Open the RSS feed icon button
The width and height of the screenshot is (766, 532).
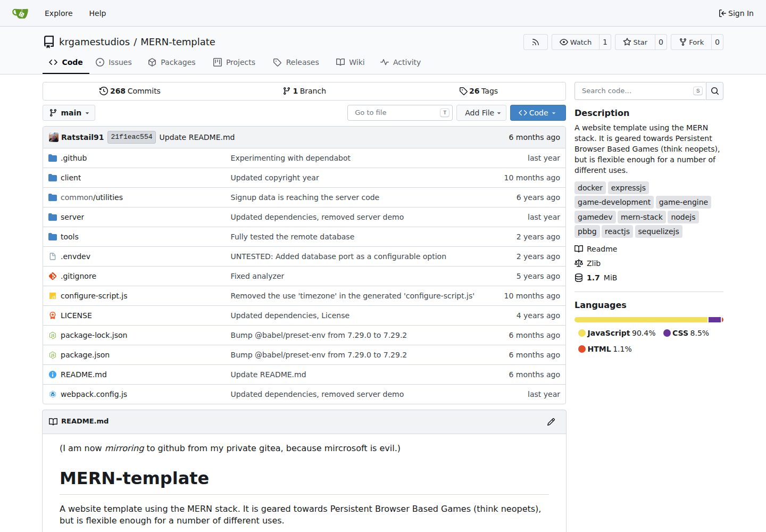[536, 42]
